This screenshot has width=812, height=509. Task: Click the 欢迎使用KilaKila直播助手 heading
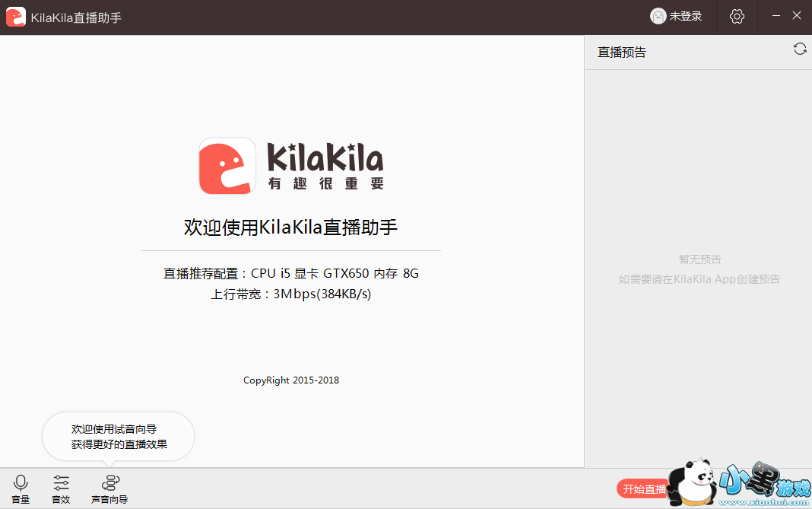click(x=291, y=227)
